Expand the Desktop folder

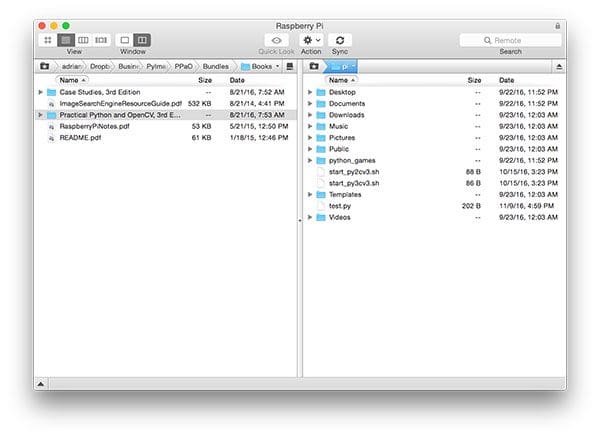pyautogui.click(x=310, y=92)
